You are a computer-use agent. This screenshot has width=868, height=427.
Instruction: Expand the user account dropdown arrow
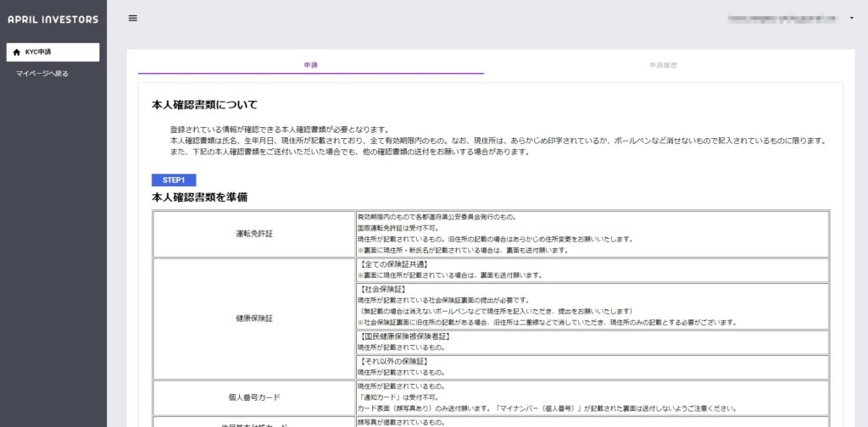(850, 19)
